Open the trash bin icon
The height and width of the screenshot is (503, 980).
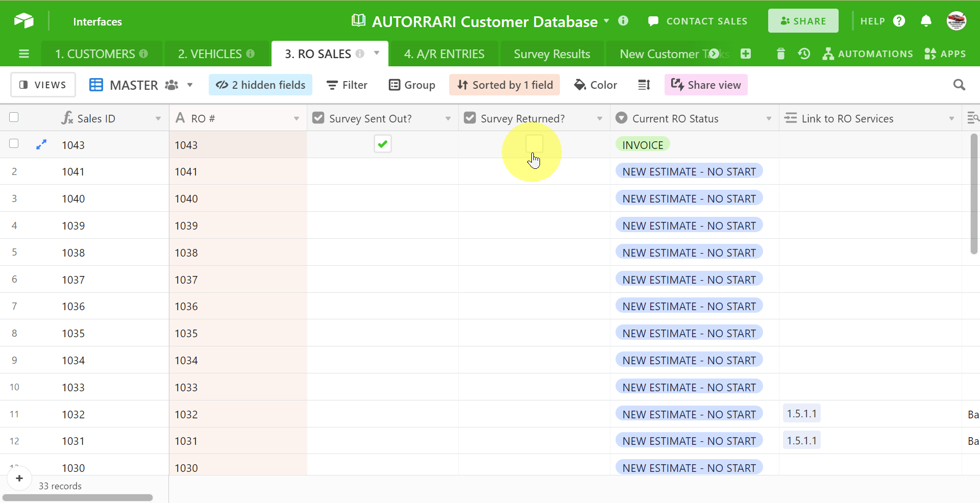(780, 54)
